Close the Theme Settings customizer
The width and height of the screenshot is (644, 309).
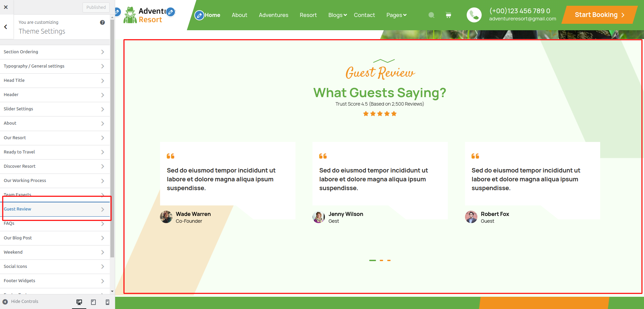pyautogui.click(x=6, y=7)
